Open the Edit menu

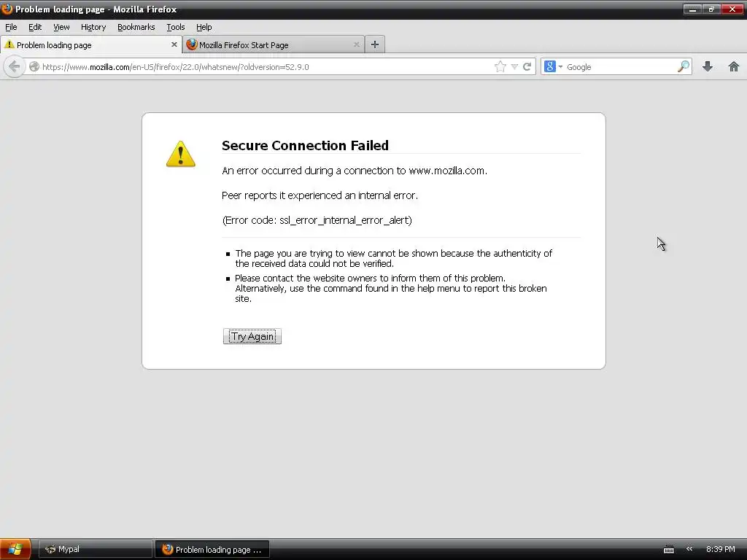click(35, 27)
